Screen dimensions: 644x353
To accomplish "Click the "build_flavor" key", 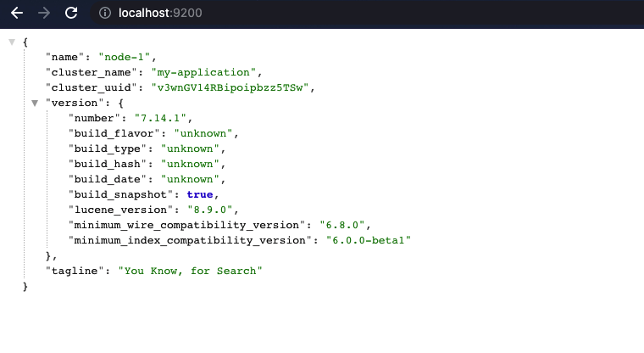I will pos(114,134).
